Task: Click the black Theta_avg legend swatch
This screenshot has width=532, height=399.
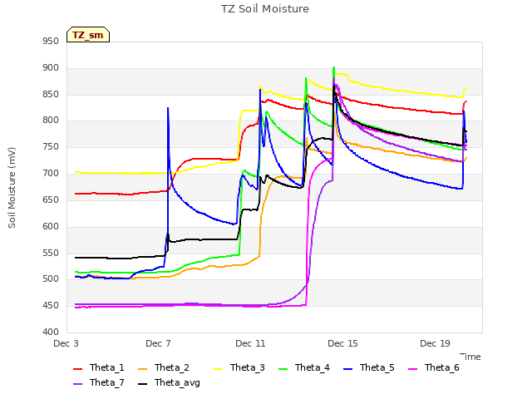Action: (x=142, y=384)
